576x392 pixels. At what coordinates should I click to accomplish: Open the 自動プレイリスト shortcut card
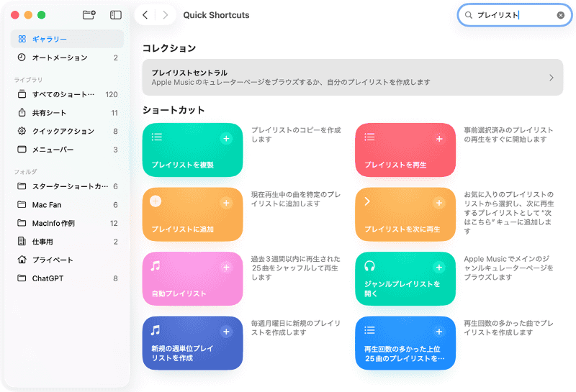192,278
